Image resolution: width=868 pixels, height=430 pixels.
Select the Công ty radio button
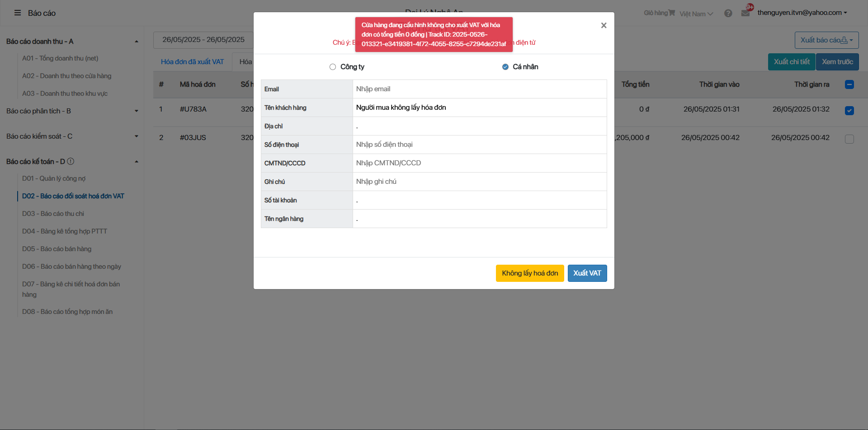click(x=333, y=67)
